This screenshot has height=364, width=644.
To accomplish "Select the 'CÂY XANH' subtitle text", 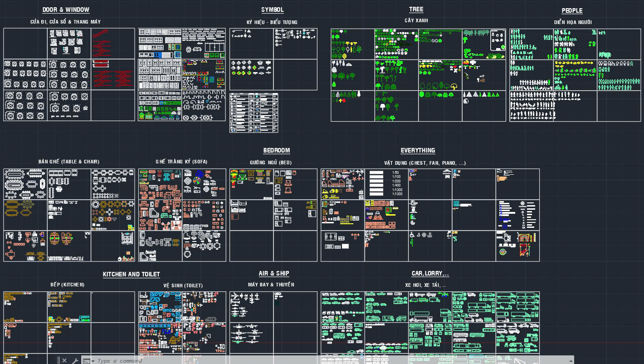I will (x=416, y=20).
